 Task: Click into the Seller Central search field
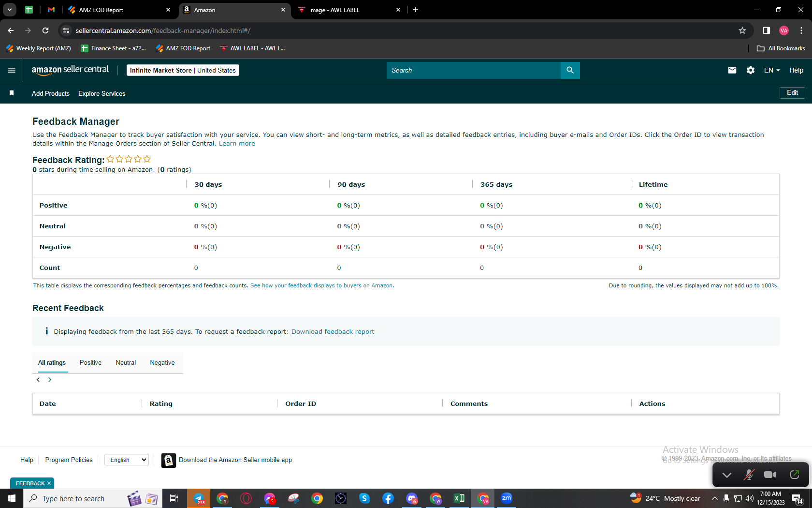474,70
